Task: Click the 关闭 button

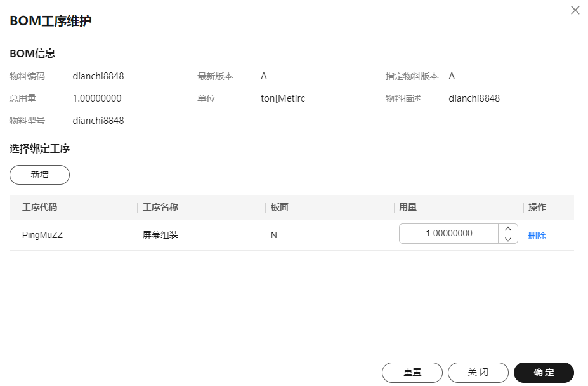Action: click(x=478, y=373)
